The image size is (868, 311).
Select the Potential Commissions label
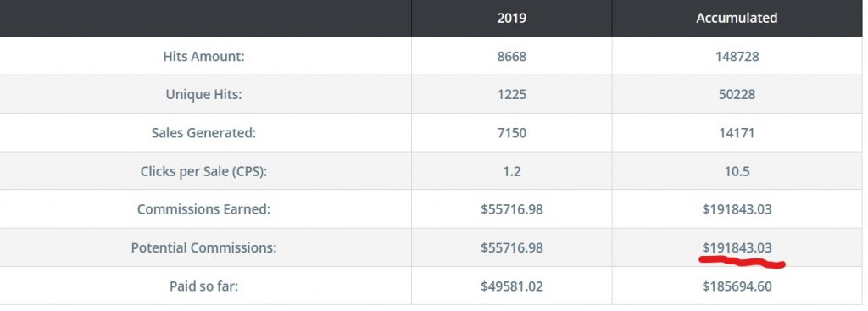coord(203,248)
